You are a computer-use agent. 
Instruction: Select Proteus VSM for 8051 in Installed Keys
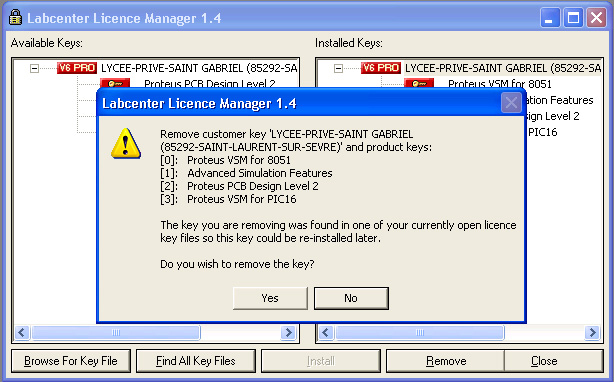[x=500, y=84]
